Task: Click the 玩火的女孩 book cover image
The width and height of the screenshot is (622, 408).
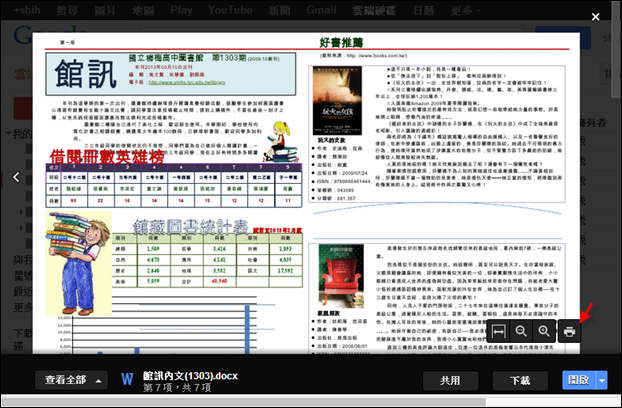Action: (x=337, y=101)
